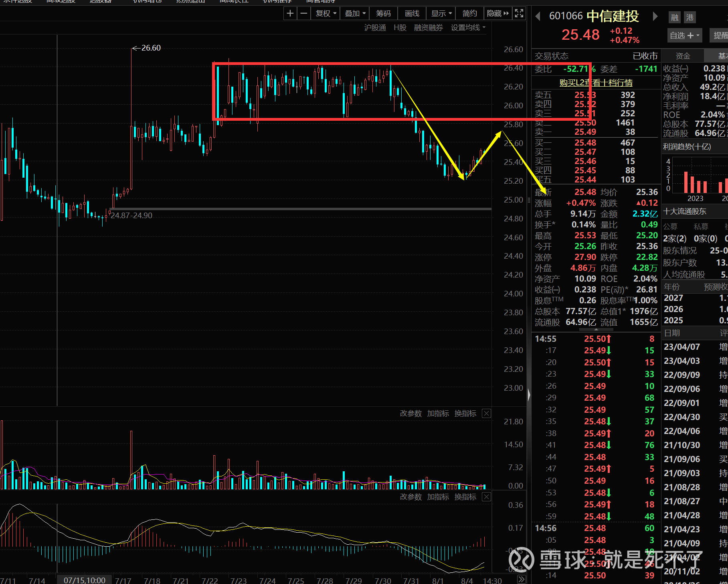Viewport: 728px width, 584px height.
Task: Click 换指标 in MACD indicator panel
Action: tap(465, 497)
